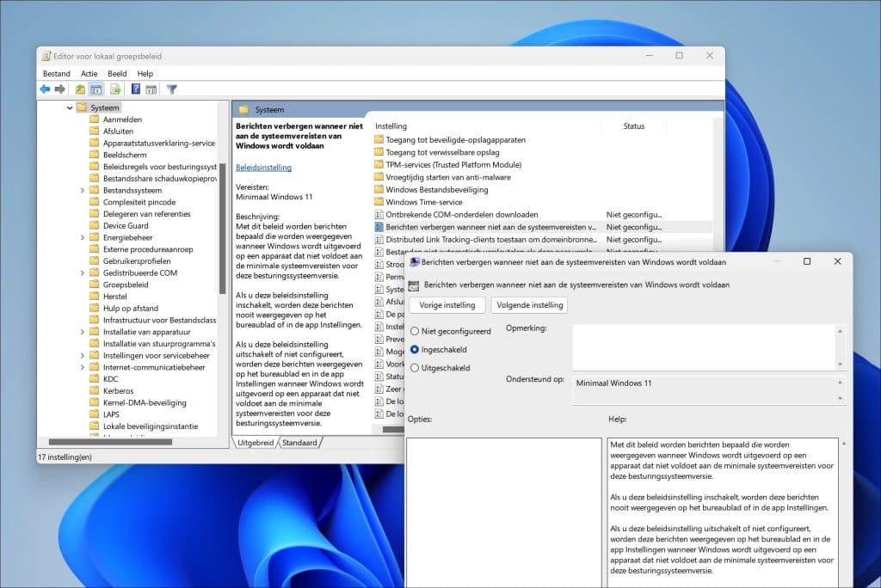Click the Volgende instelling button

(529, 305)
